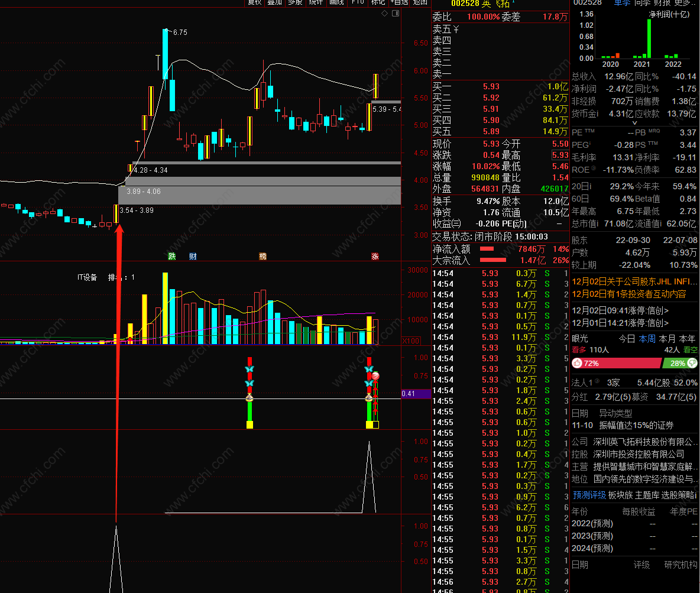Select the 画线 drawing tool
Viewport: 700px width, 593px height.
[x=336, y=2]
